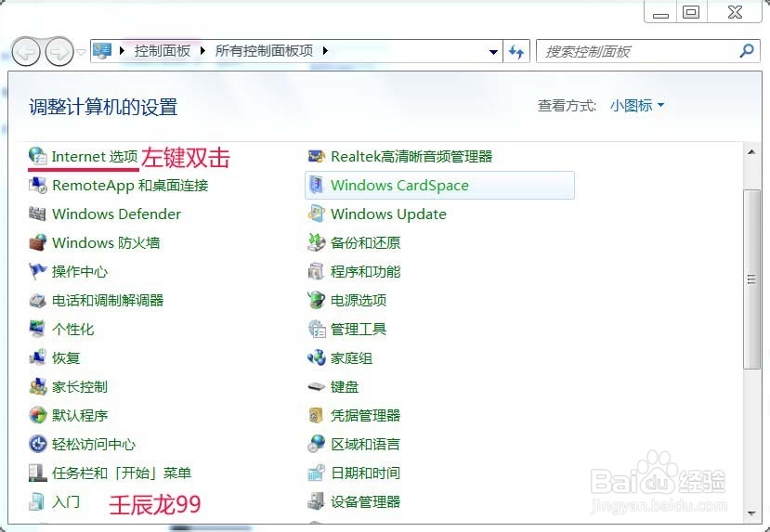
Task: Open Windows 防火墙 text link
Action: tap(106, 243)
